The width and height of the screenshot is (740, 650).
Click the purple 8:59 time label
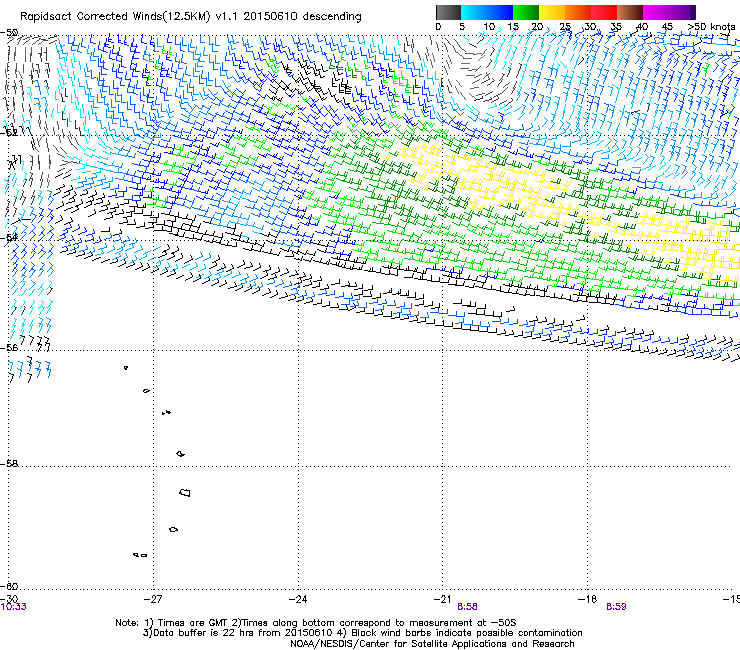616,607
